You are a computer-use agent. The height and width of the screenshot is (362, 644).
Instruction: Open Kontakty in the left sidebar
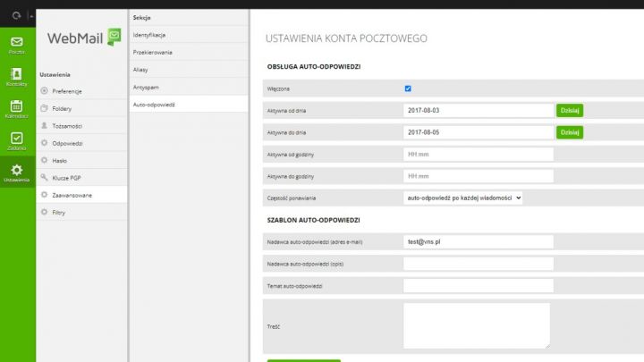pos(17,77)
